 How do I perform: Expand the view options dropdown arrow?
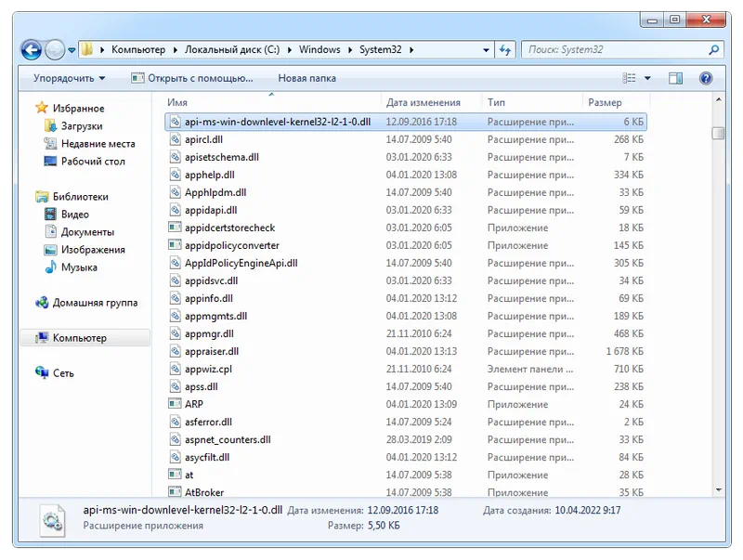(x=647, y=79)
